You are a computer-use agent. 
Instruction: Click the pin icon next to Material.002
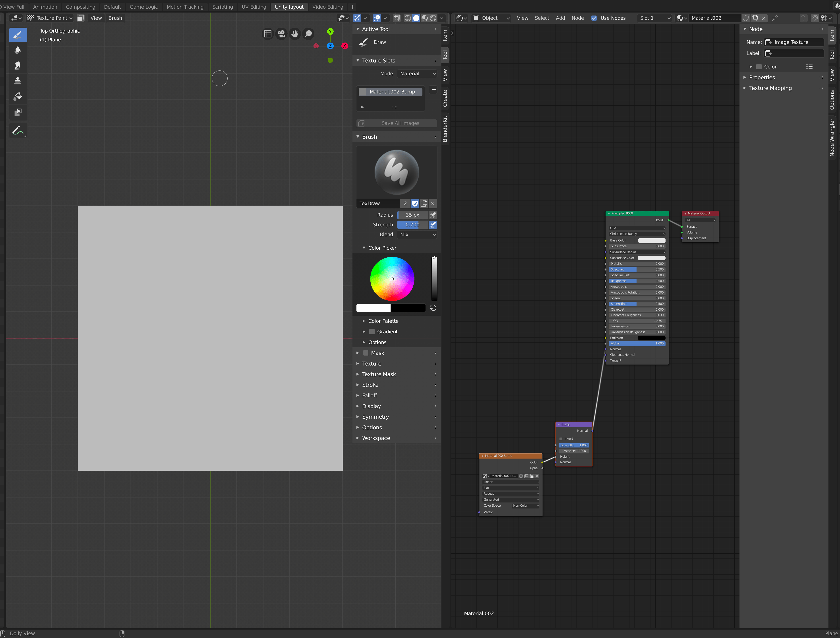tap(775, 18)
